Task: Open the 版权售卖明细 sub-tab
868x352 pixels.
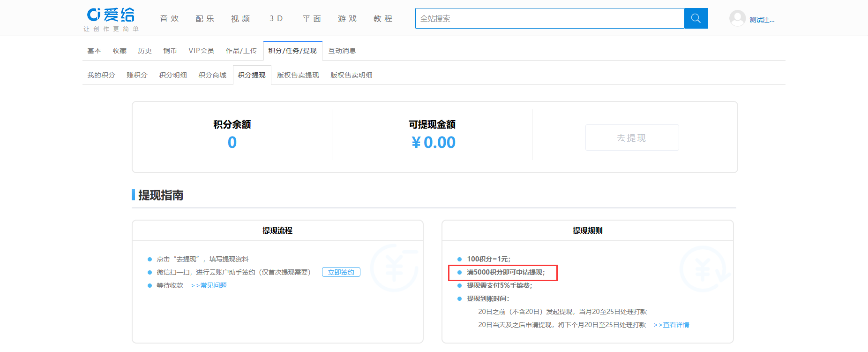Action: click(352, 75)
